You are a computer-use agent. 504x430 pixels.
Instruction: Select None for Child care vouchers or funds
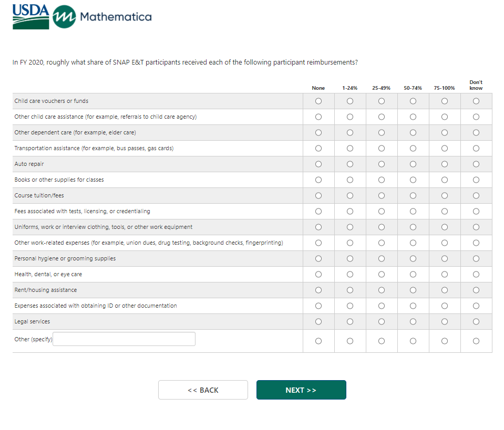(318, 101)
